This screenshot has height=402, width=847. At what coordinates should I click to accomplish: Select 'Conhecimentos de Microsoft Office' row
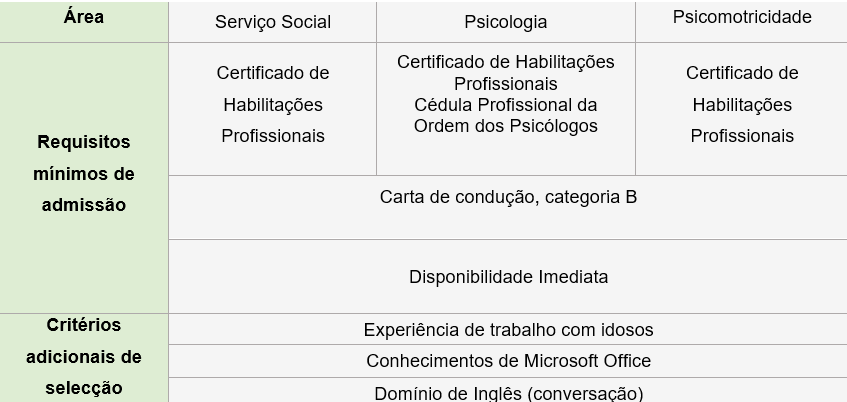(508, 361)
